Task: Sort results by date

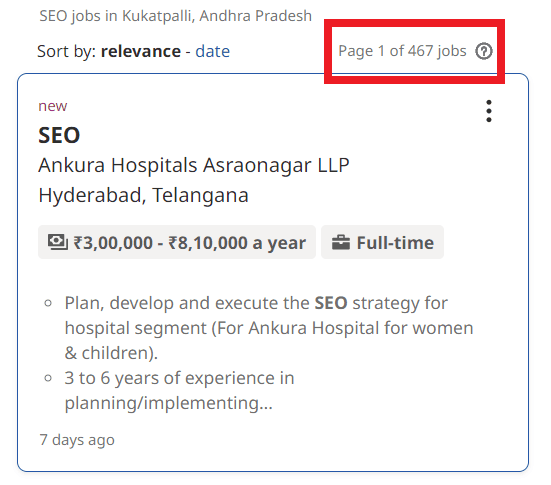Action: [213, 51]
